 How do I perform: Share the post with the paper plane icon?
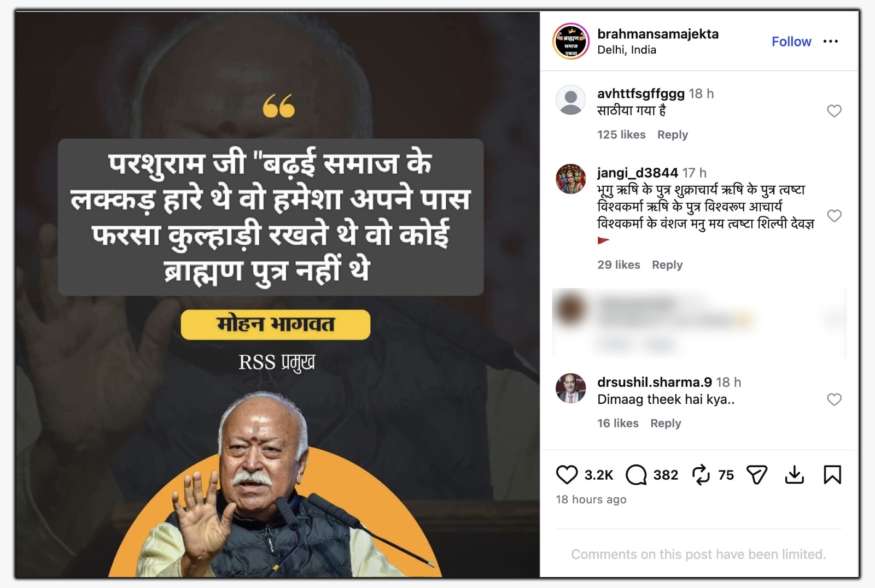[x=757, y=475]
